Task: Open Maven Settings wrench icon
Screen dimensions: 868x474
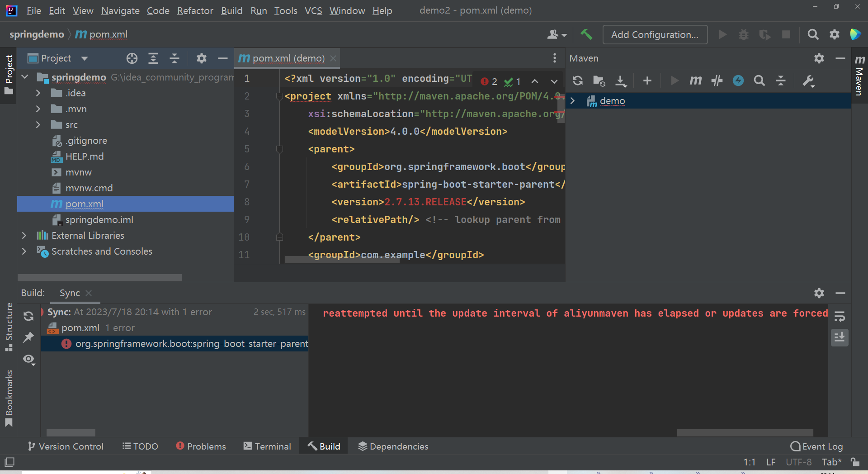Action: (808, 81)
